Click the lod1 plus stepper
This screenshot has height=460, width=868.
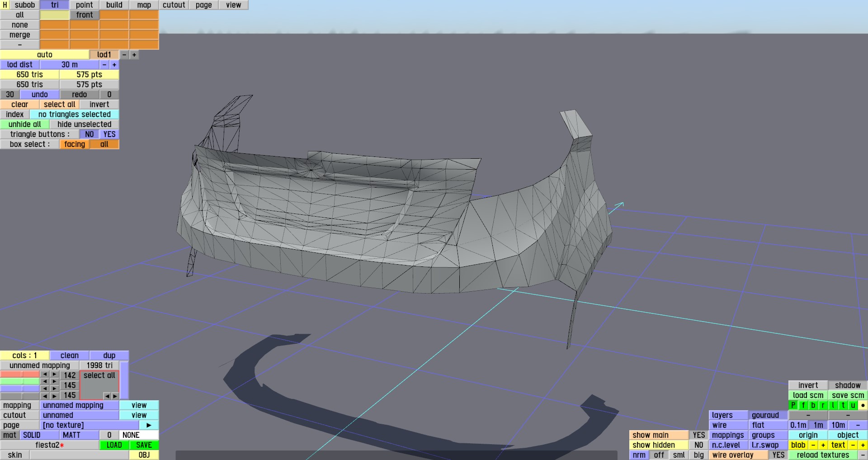[x=134, y=55]
